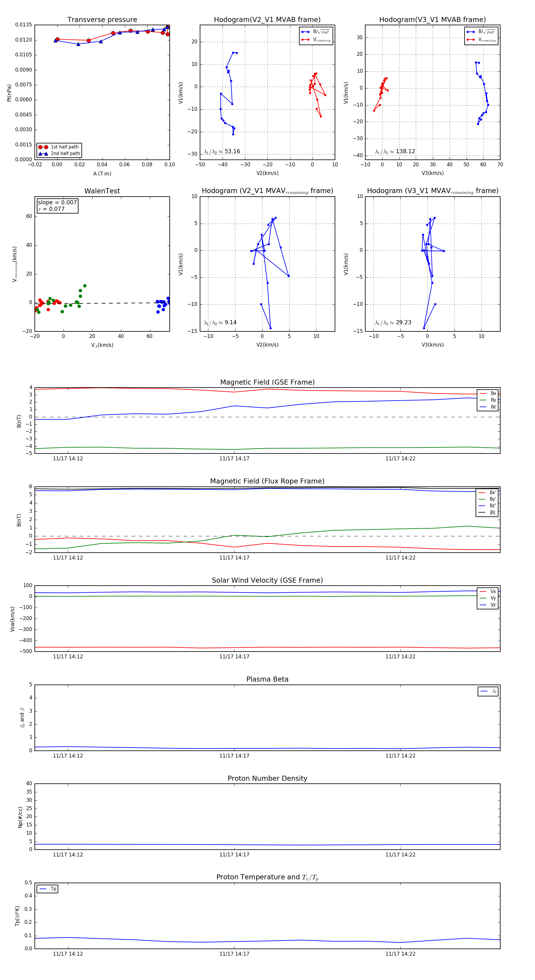The image size is (535, 980).
Task: Click the 'Pt(nPa)' y-axis label
Action: pyautogui.click(x=9, y=93)
